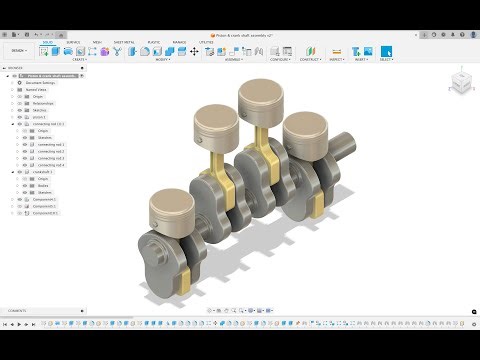Toggle visibility eye for connecting rod:1
The image size is (480, 360).
point(25,144)
